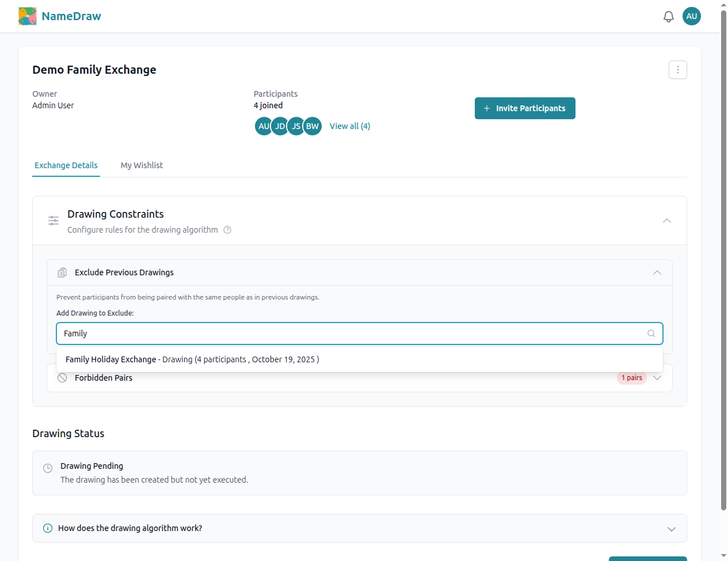Expand the Forbidden Pairs section
Viewport: 728px width, 561px height.
tap(657, 378)
